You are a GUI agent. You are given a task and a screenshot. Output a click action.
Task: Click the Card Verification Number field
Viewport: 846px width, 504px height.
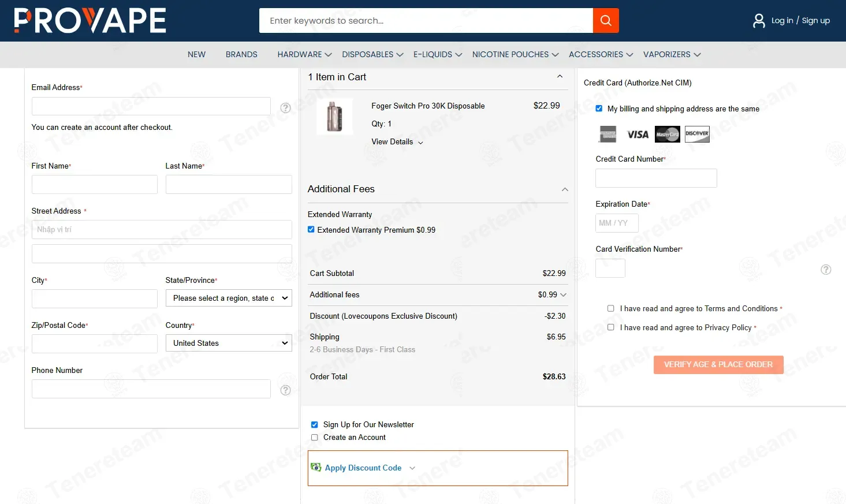[610, 268]
